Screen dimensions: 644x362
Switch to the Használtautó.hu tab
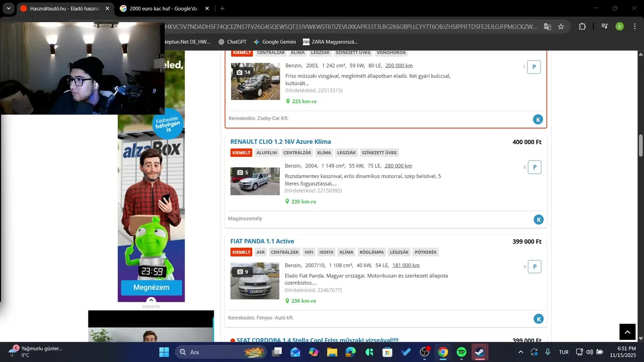click(x=64, y=9)
